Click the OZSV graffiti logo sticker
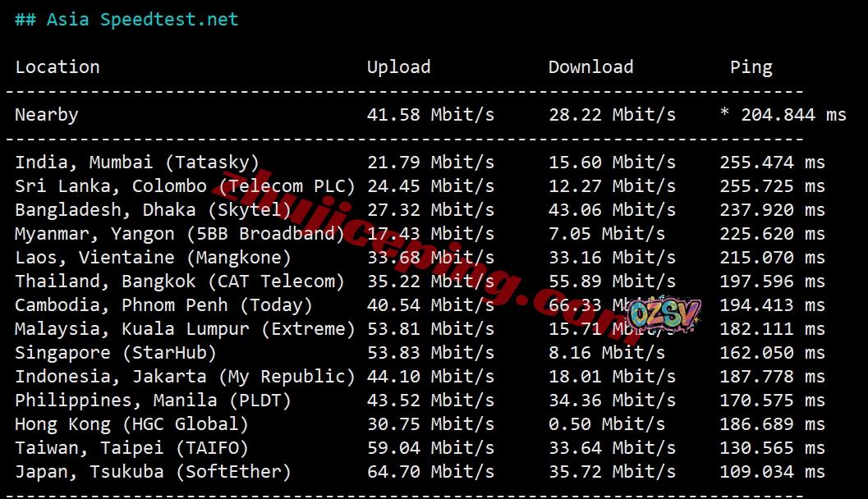Viewport: 868px width, 499px height. (x=664, y=315)
